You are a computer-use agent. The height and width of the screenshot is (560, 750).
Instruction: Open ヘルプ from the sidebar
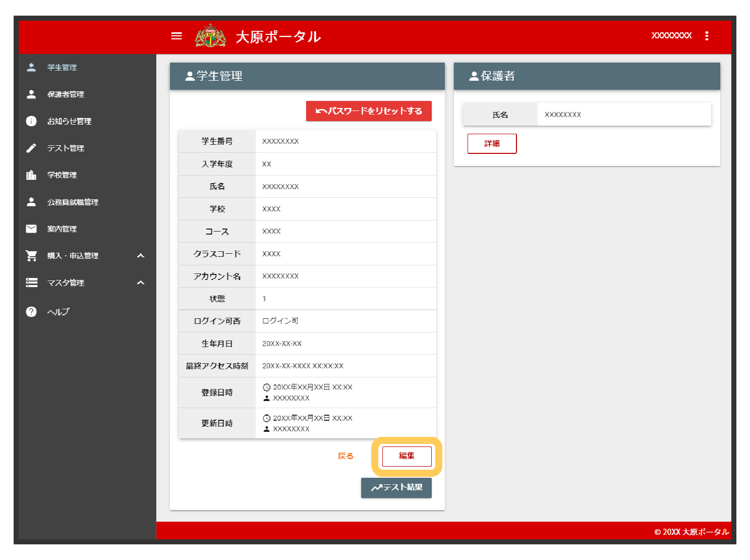pos(59,312)
